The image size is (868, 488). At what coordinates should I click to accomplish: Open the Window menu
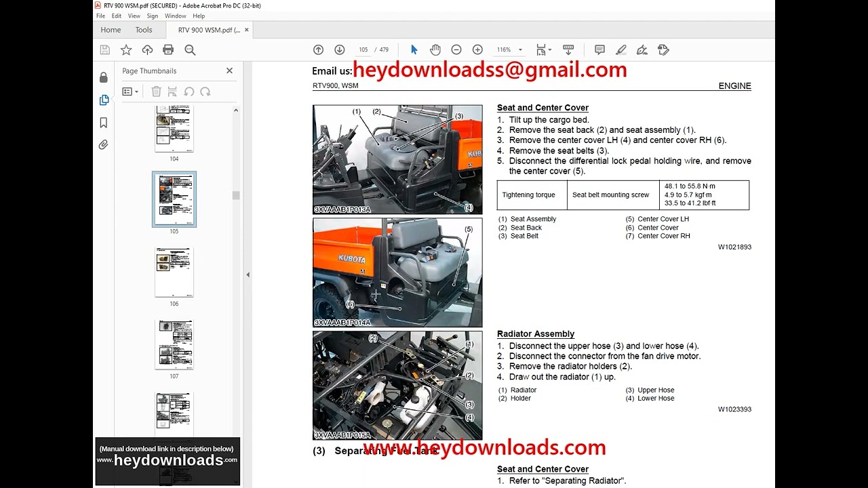(x=175, y=16)
